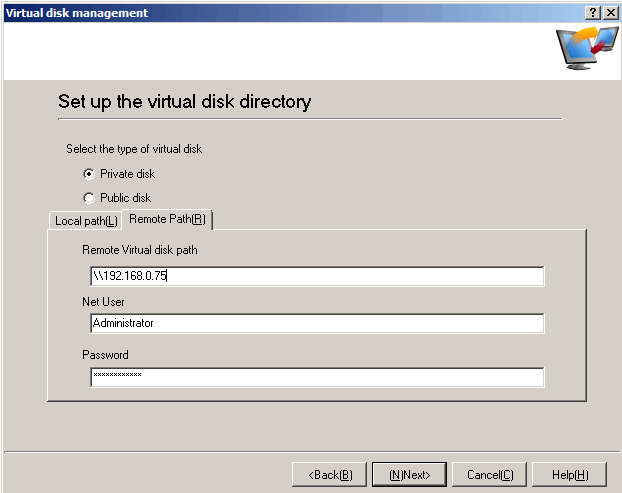
Task: Click the title bar question mark button
Action: coord(593,12)
